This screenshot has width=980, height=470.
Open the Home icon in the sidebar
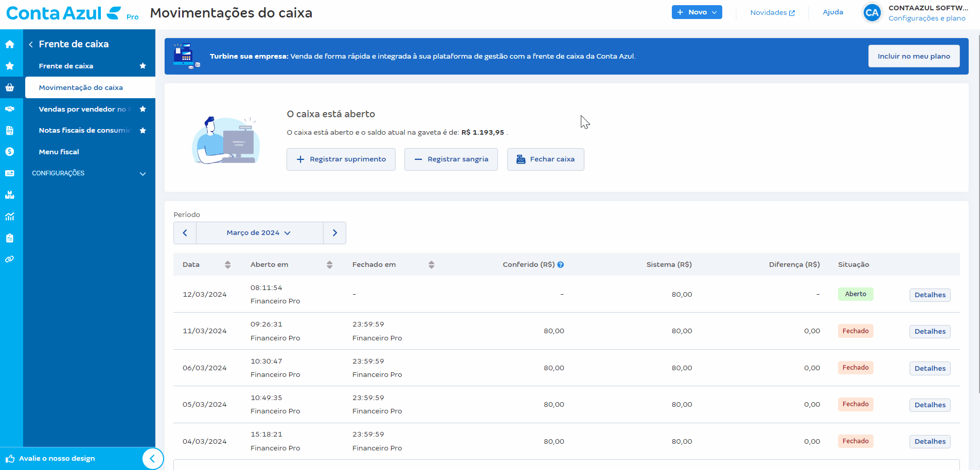(10, 44)
